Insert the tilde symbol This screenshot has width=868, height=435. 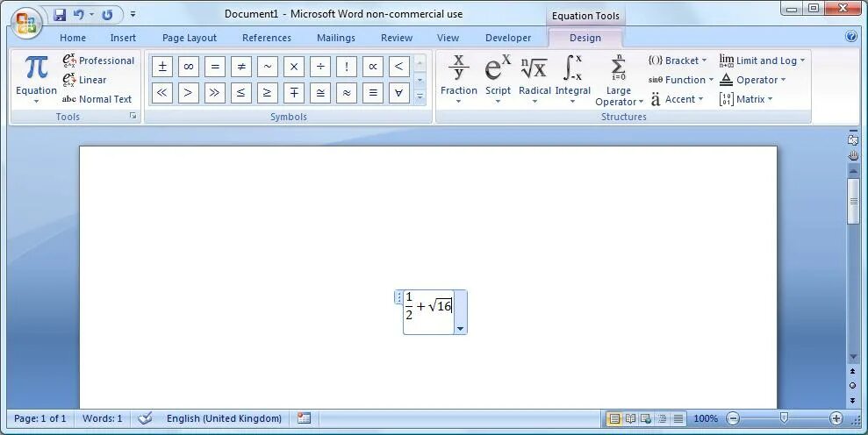[268, 67]
